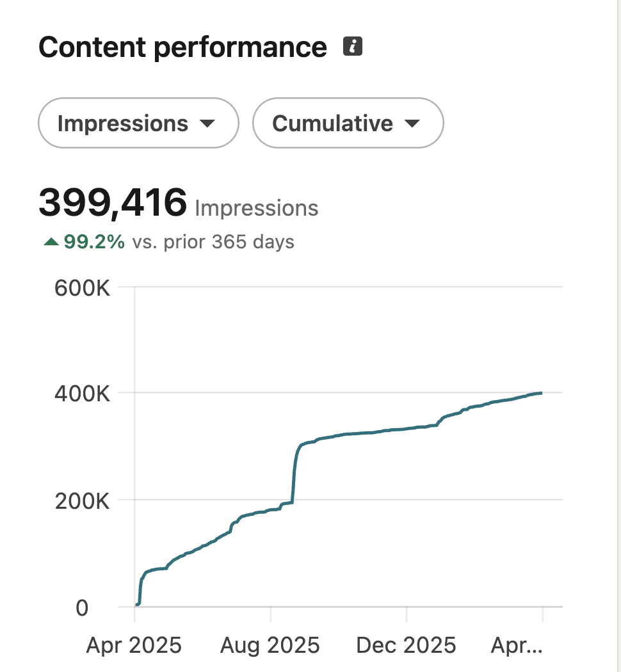This screenshot has height=672, width=621.
Task: Click the gray Impressions label beside the total
Action: click(256, 208)
